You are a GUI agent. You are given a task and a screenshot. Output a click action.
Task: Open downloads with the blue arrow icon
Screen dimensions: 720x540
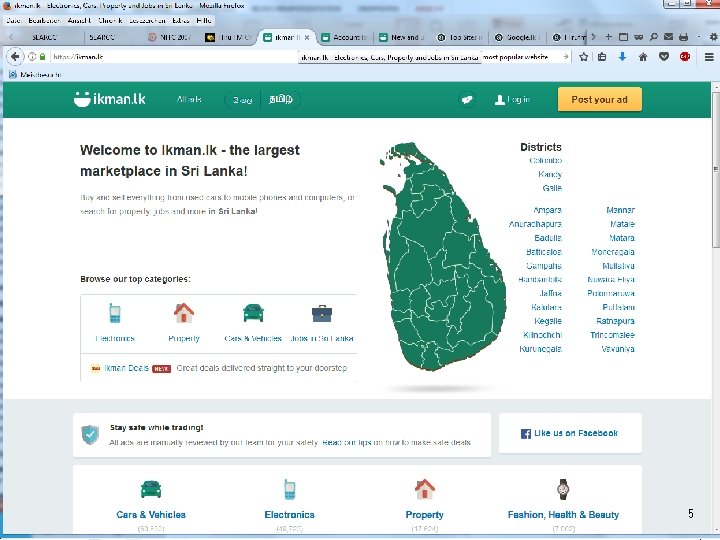click(622, 56)
